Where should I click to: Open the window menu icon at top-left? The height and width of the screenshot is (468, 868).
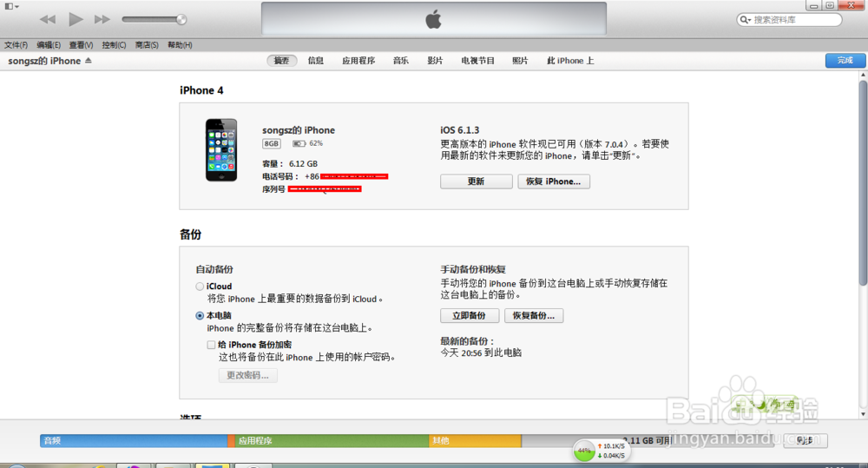11,6
